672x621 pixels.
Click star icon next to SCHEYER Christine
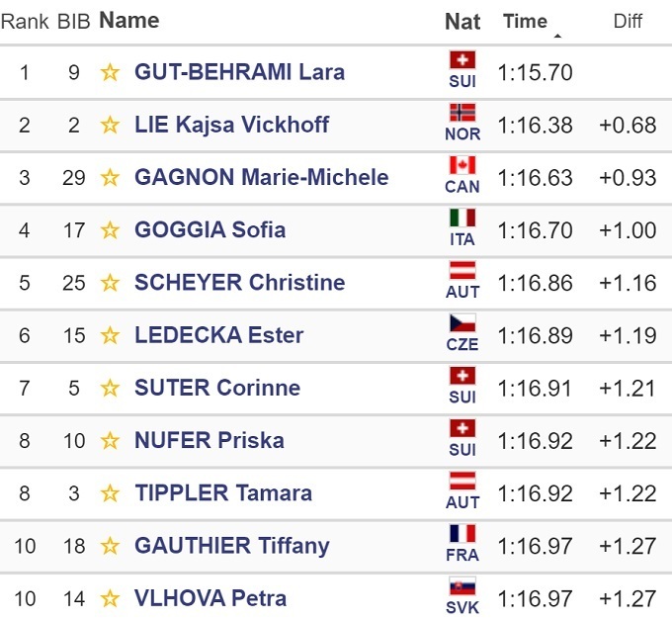[x=110, y=283]
